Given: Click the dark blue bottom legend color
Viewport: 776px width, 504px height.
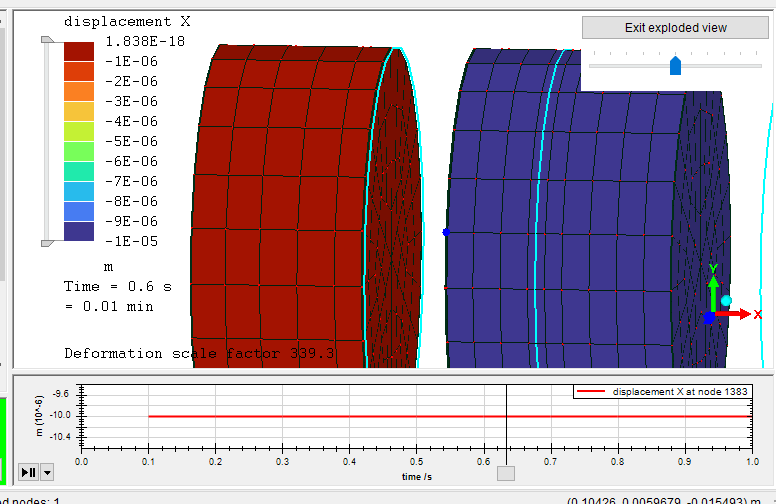Looking at the screenshot, I should [x=78, y=231].
